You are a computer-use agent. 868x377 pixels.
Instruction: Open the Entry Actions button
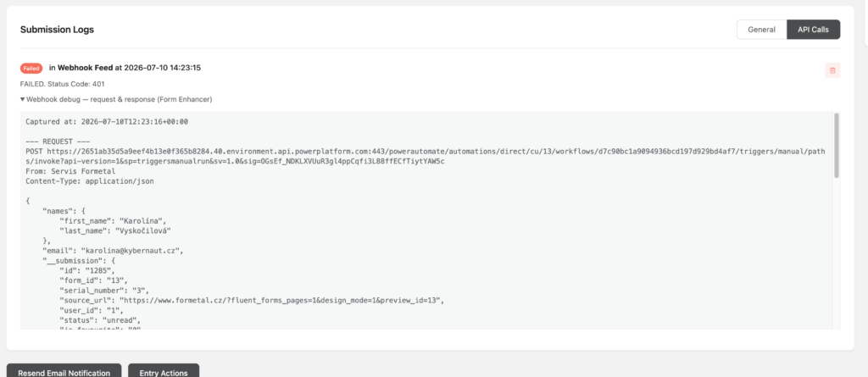164,373
